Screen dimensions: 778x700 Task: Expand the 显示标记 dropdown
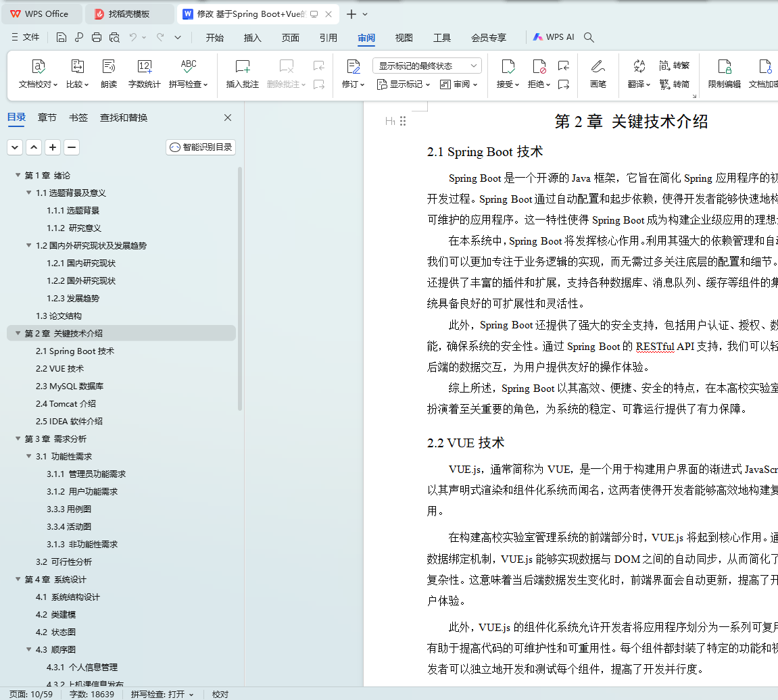pyautogui.click(x=404, y=84)
